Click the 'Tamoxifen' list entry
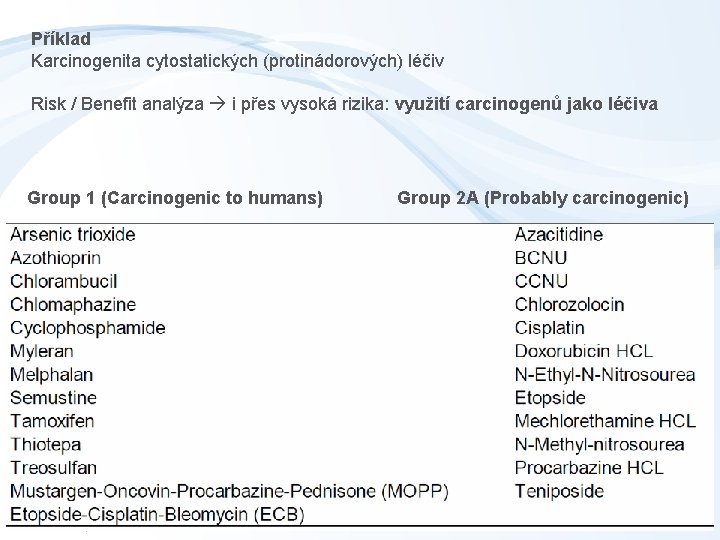The width and height of the screenshot is (720, 540). pos(52,421)
